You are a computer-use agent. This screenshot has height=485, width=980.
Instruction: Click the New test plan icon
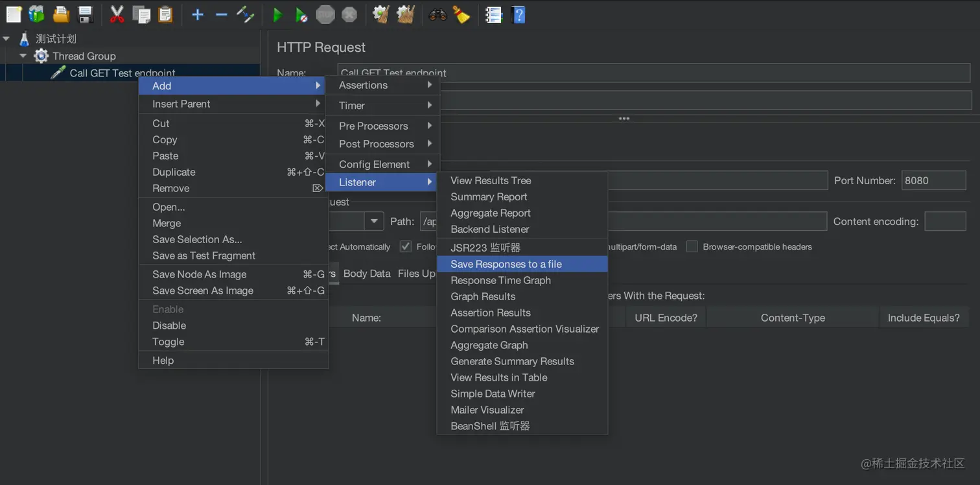tap(14, 14)
